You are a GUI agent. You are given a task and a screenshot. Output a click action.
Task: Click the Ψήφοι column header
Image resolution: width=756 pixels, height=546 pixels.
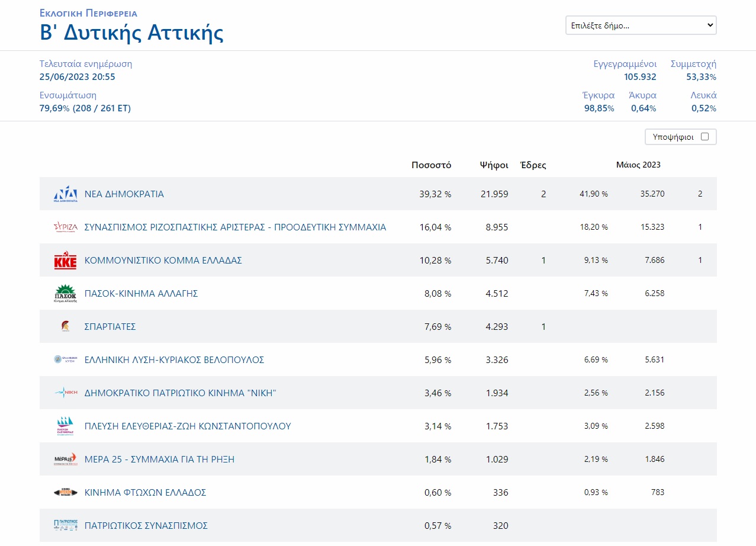(494, 165)
